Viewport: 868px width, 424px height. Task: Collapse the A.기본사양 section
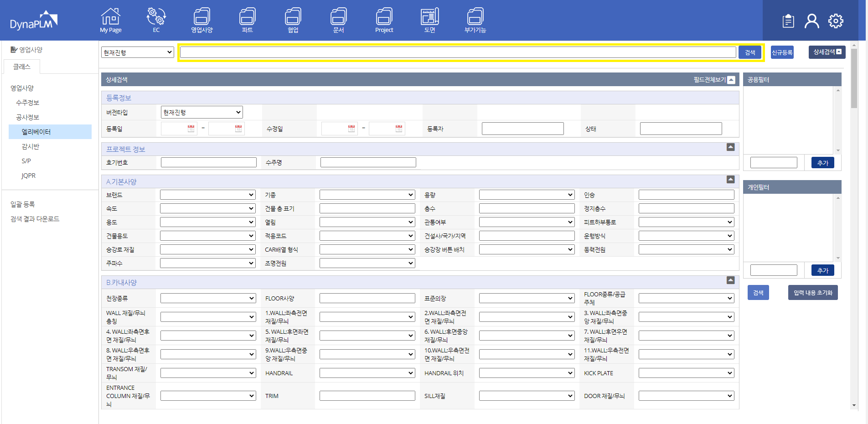pyautogui.click(x=730, y=179)
